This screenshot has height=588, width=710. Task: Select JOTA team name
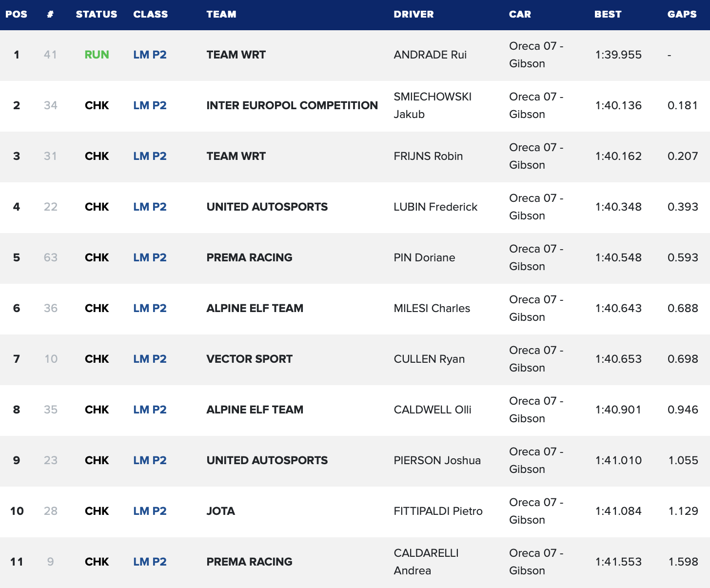click(221, 511)
